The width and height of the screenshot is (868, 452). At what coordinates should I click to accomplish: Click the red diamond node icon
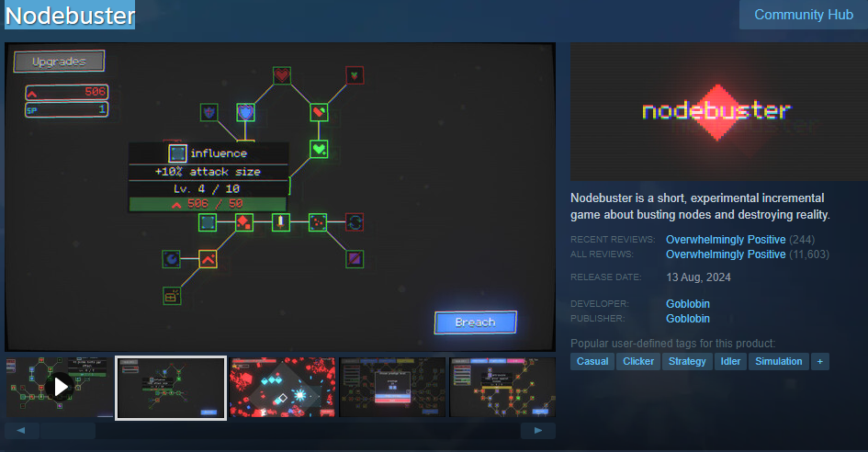[x=244, y=222]
